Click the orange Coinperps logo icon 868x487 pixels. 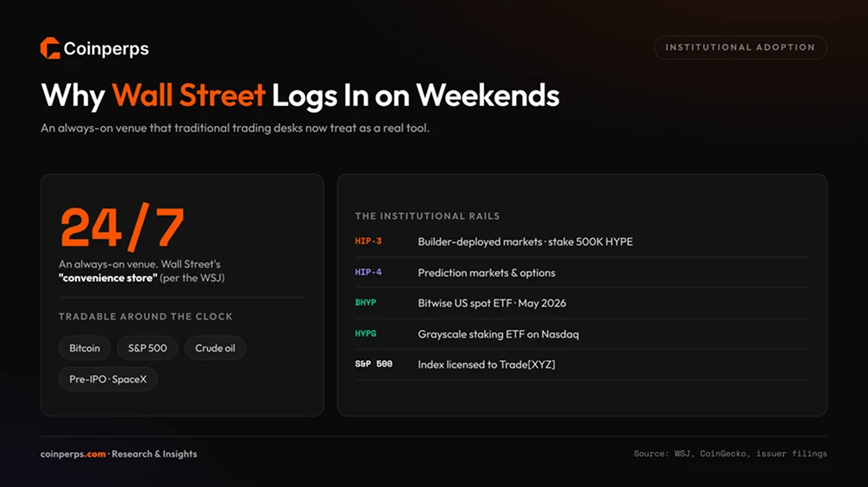[x=50, y=48]
